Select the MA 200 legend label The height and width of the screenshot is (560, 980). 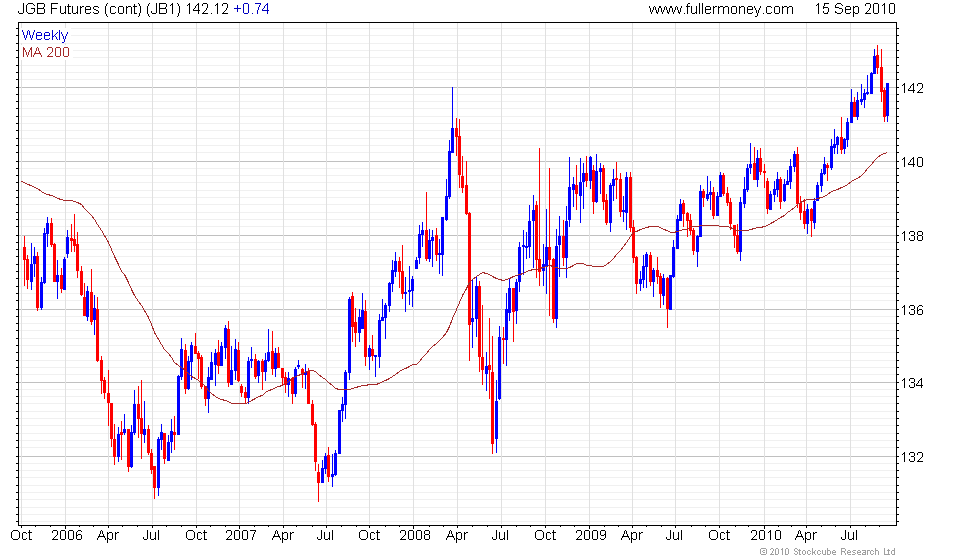46,52
